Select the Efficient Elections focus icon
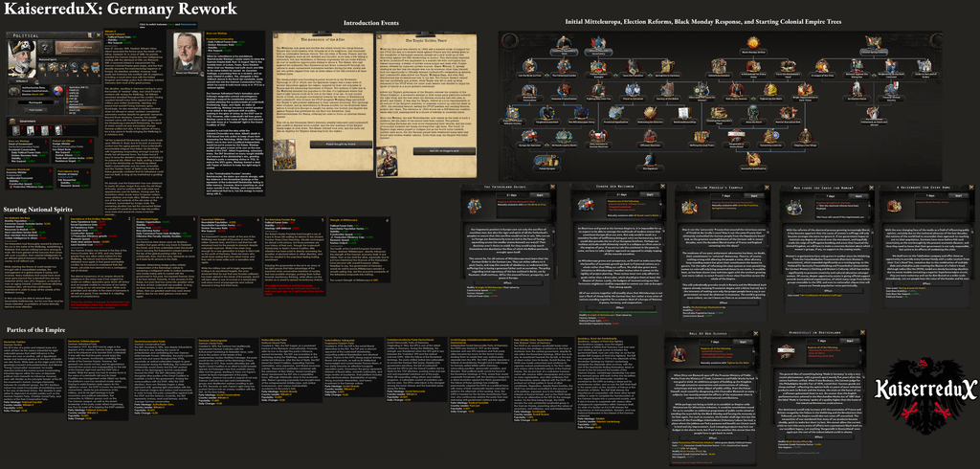The height and width of the screenshot is (469, 980). (x=650, y=136)
